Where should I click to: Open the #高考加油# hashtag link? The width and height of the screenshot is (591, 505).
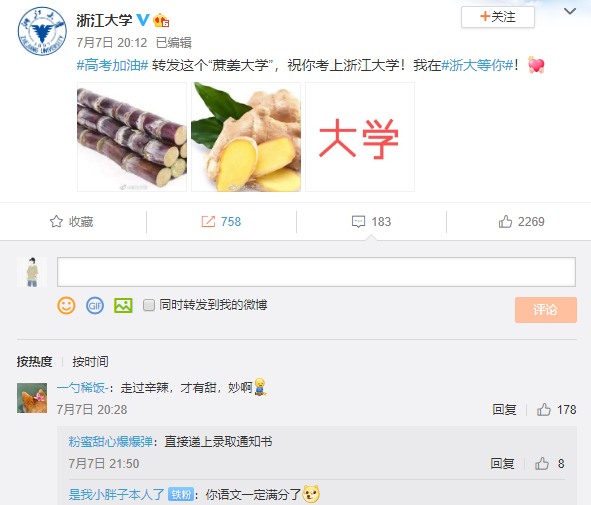click(x=112, y=65)
